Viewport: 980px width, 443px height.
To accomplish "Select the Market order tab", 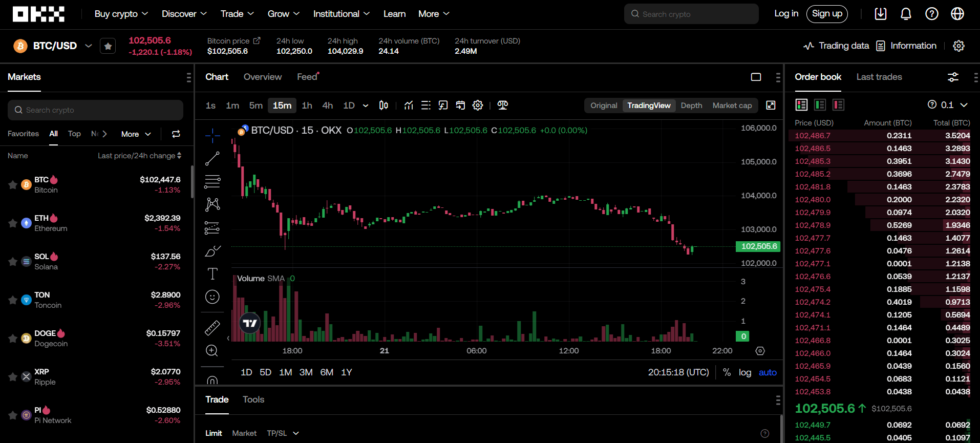I will pyautogui.click(x=244, y=433).
